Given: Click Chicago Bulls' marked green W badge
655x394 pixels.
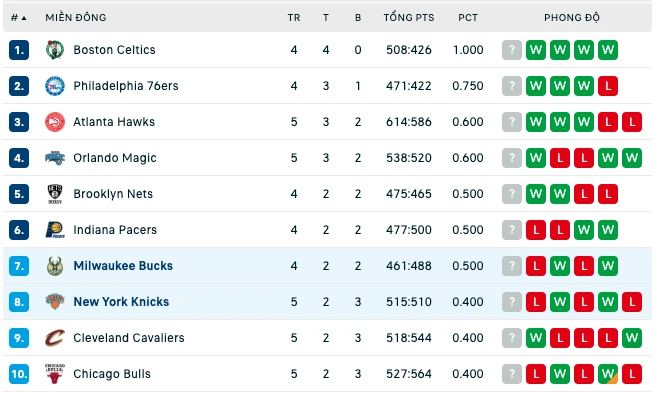Looking at the screenshot, I should 608,374.
